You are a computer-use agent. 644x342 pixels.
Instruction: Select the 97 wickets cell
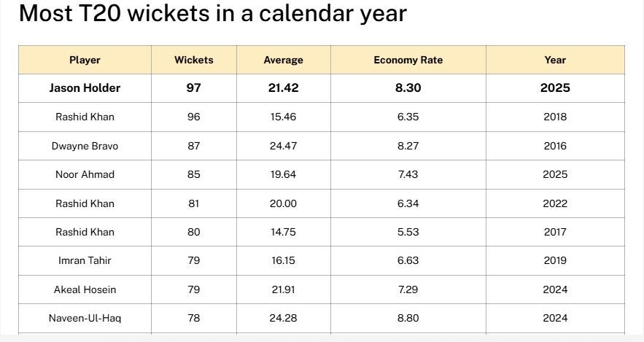click(x=194, y=88)
